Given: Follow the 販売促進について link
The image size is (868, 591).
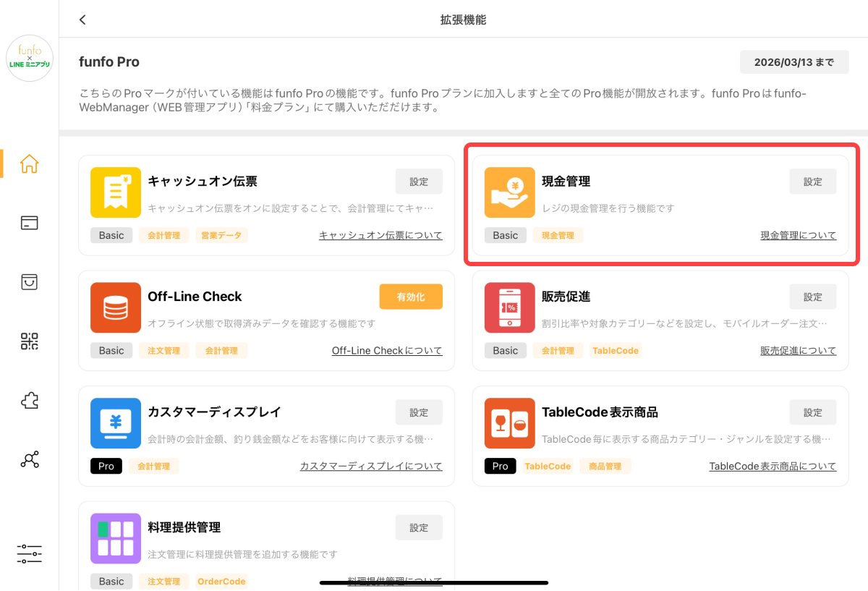Looking at the screenshot, I should click(799, 351).
